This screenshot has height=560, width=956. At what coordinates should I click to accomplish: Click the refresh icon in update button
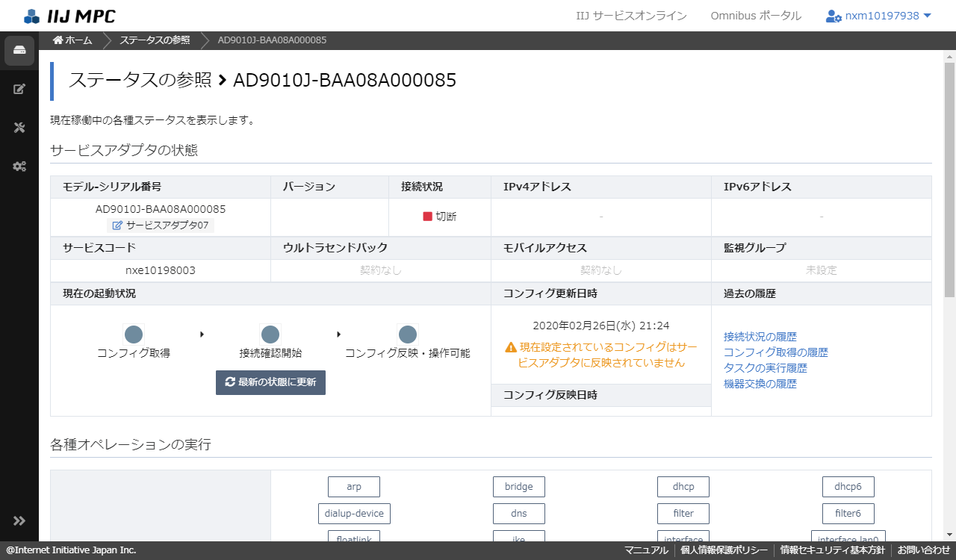230,382
